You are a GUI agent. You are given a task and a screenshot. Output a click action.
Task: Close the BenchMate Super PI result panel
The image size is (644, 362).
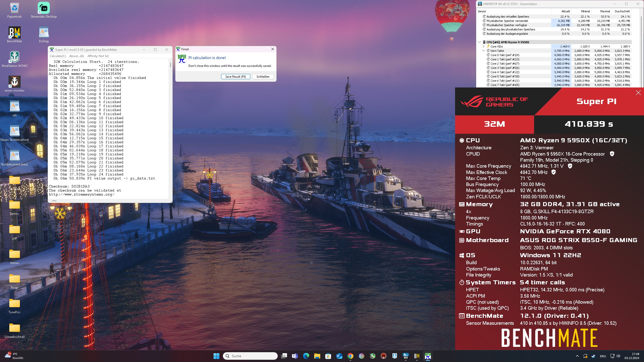click(x=638, y=93)
